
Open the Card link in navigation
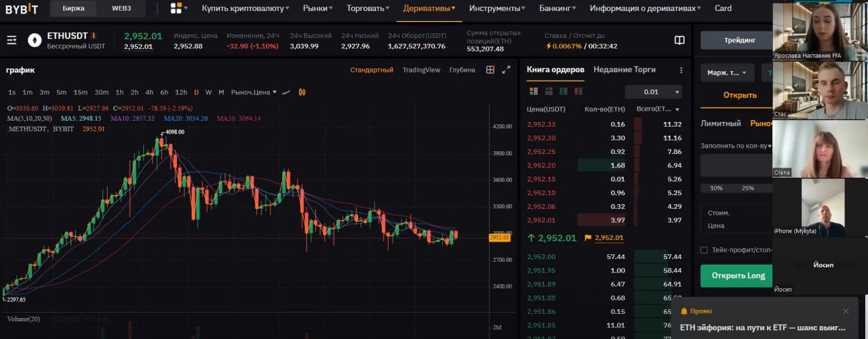723,8
